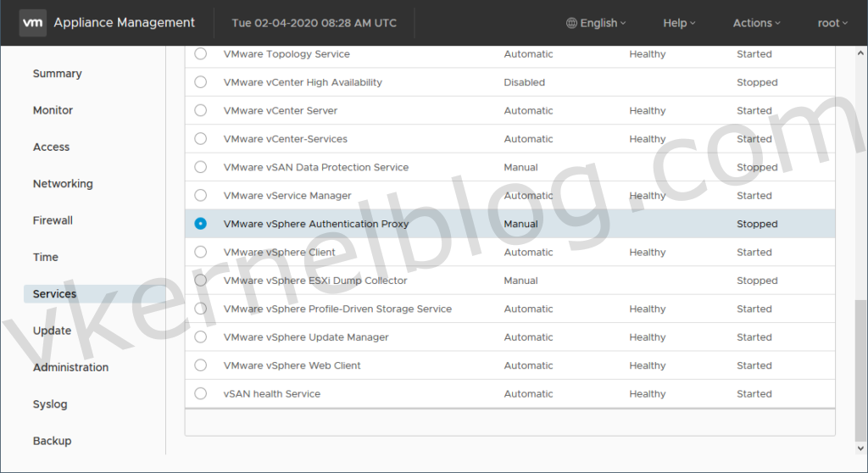This screenshot has height=473, width=868.
Task: Navigate to Networking settings
Action: (x=63, y=183)
